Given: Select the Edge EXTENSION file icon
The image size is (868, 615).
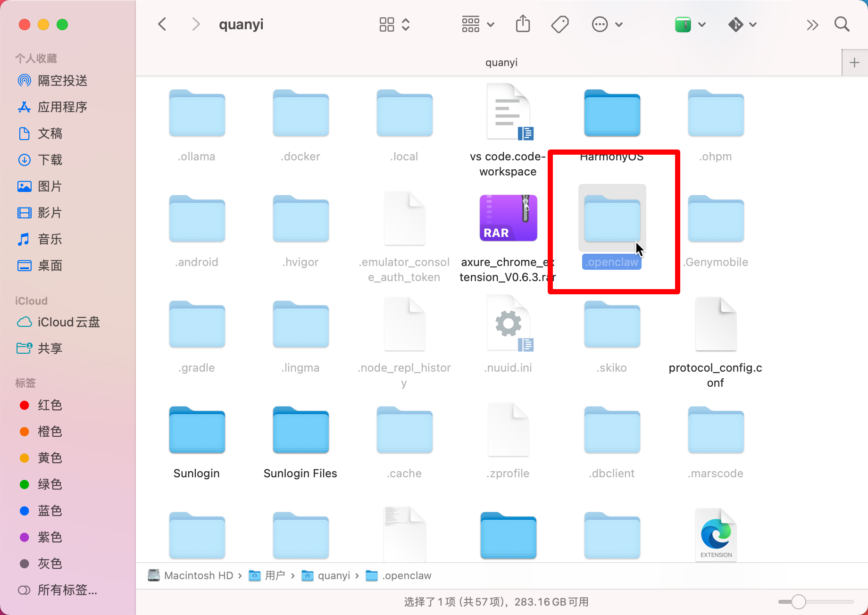Looking at the screenshot, I should coord(716,534).
